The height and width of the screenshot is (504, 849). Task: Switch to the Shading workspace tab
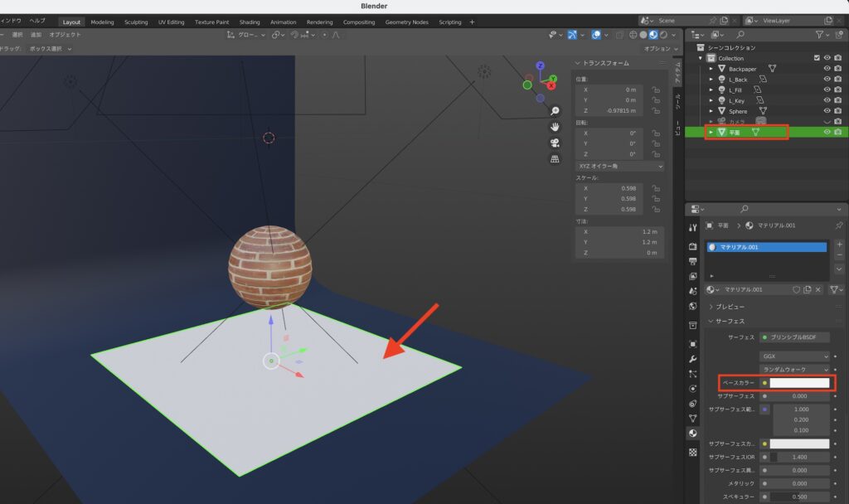(x=250, y=22)
